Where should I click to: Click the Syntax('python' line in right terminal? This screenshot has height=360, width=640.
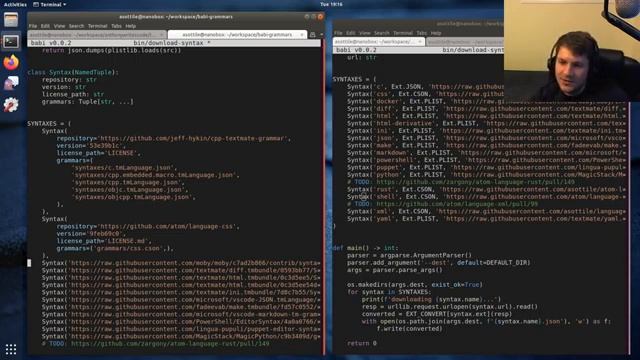tap(486, 175)
